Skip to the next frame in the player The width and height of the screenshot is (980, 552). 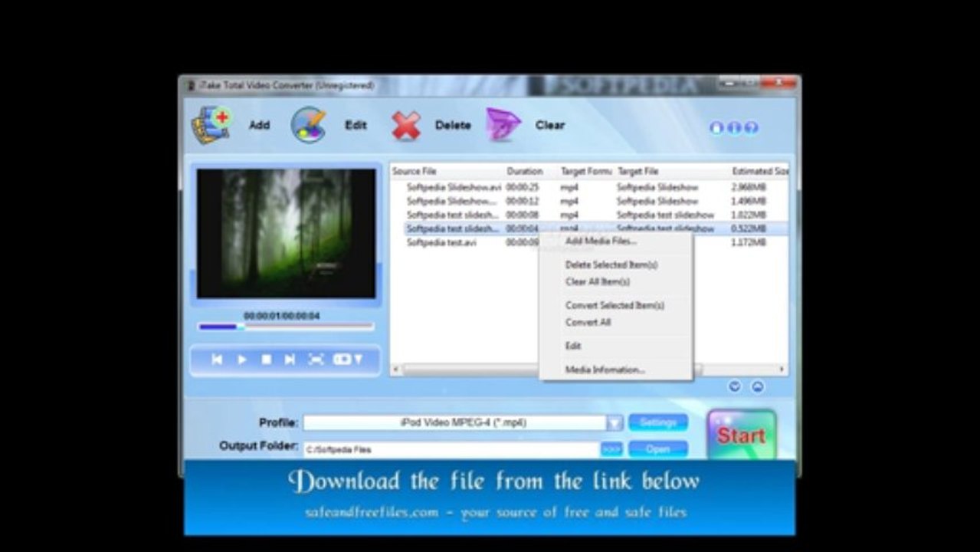pos(290,359)
